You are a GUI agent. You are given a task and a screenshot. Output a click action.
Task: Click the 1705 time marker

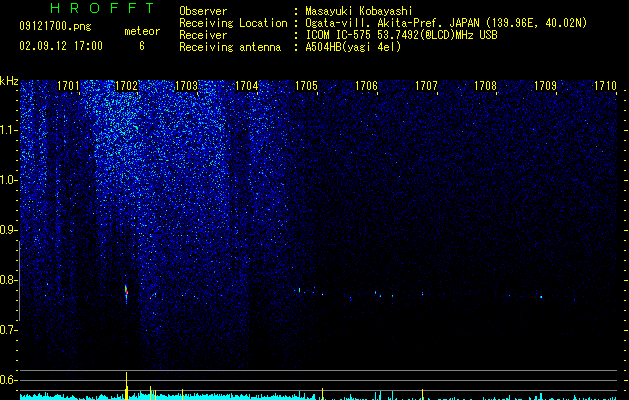(306, 86)
